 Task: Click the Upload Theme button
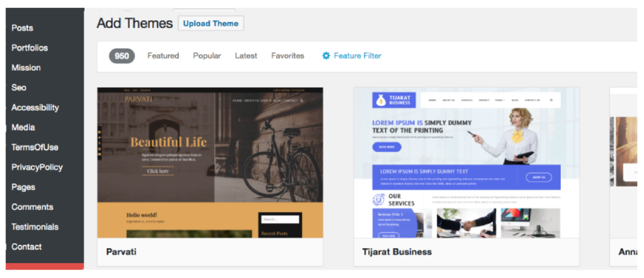pos(211,23)
